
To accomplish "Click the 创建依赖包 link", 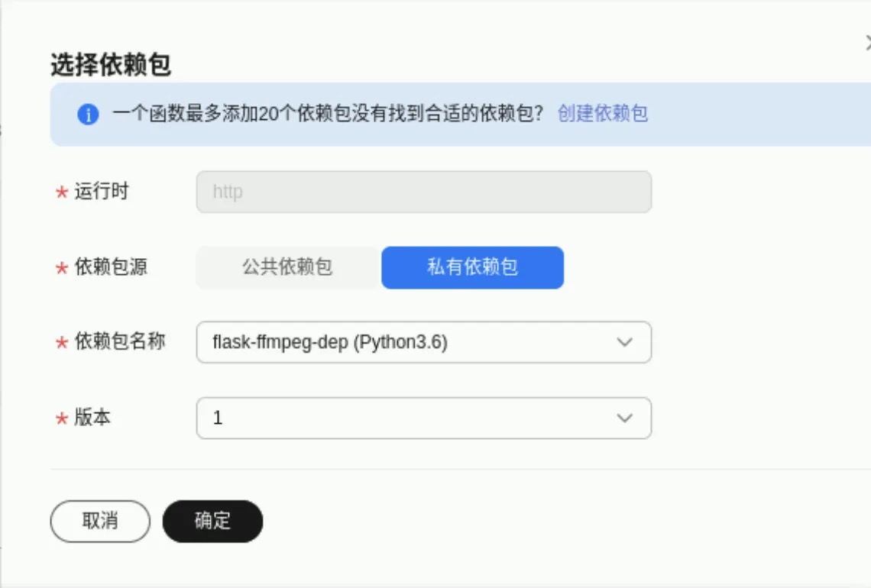I will [602, 114].
